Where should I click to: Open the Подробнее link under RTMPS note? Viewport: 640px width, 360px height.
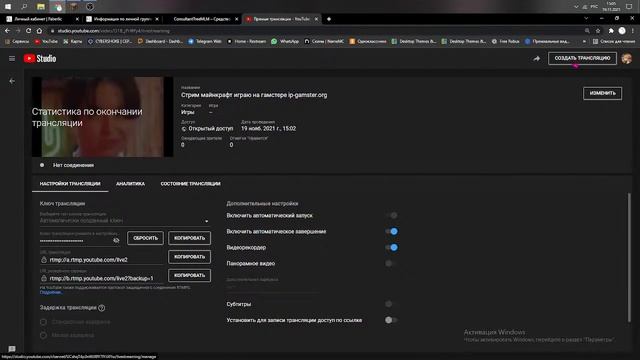[x=51, y=292]
